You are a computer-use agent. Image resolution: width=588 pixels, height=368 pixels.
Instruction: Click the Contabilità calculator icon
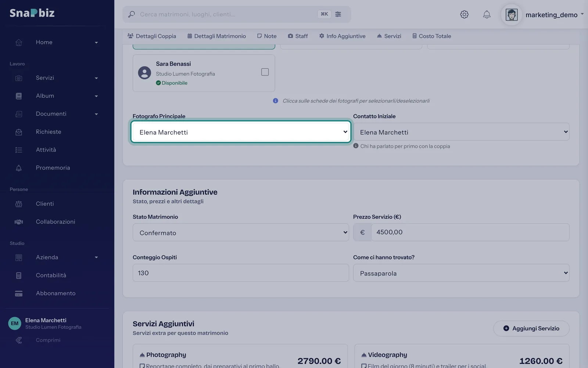[19, 276]
